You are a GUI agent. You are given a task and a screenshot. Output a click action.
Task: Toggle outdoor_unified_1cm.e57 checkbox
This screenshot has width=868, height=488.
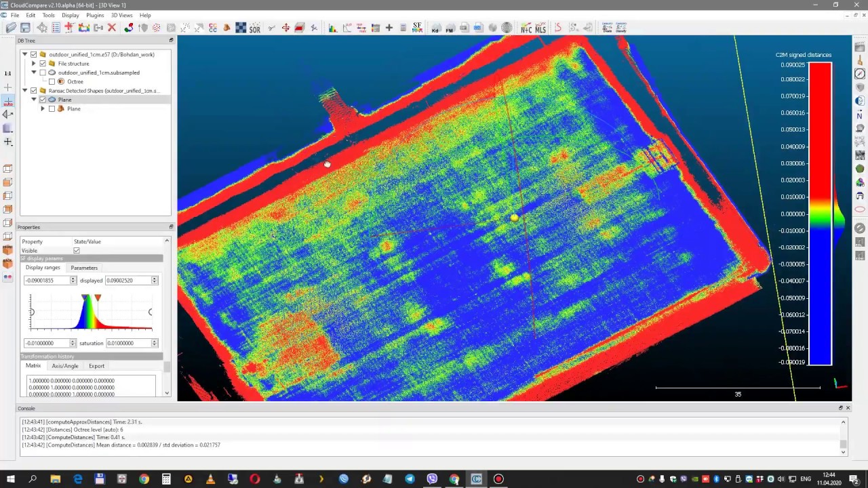point(33,54)
